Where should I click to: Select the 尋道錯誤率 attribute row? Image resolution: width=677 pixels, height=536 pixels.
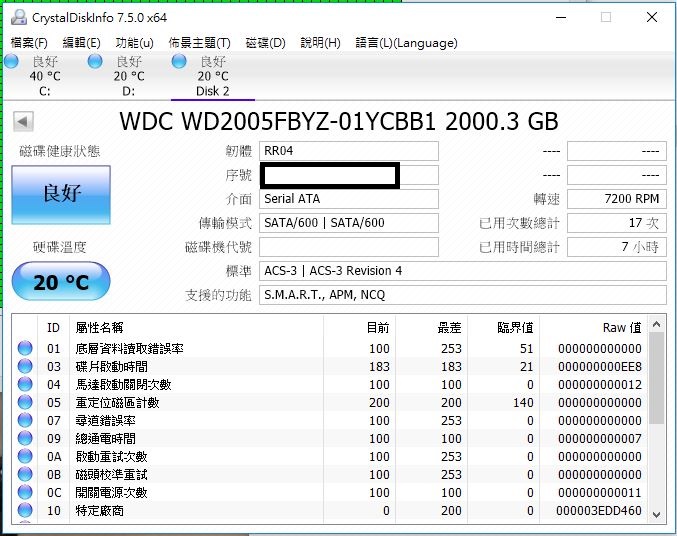[x=331, y=420]
